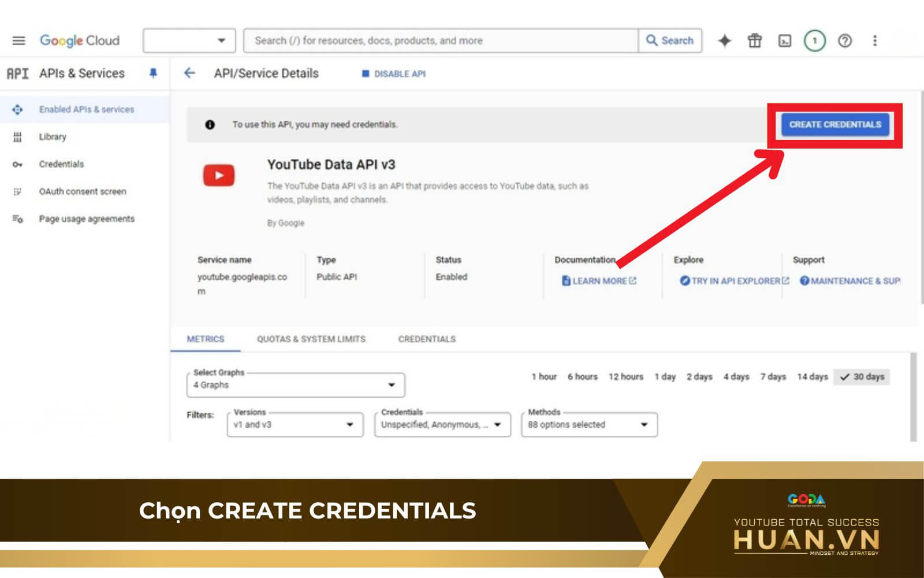Click the resource search input field
The image size is (924, 578).
[441, 40]
